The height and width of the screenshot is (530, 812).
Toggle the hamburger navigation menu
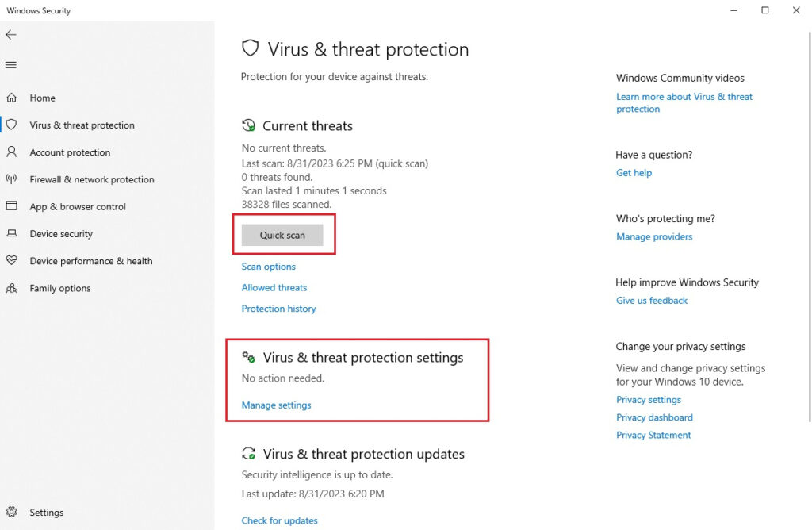pyautogui.click(x=11, y=64)
